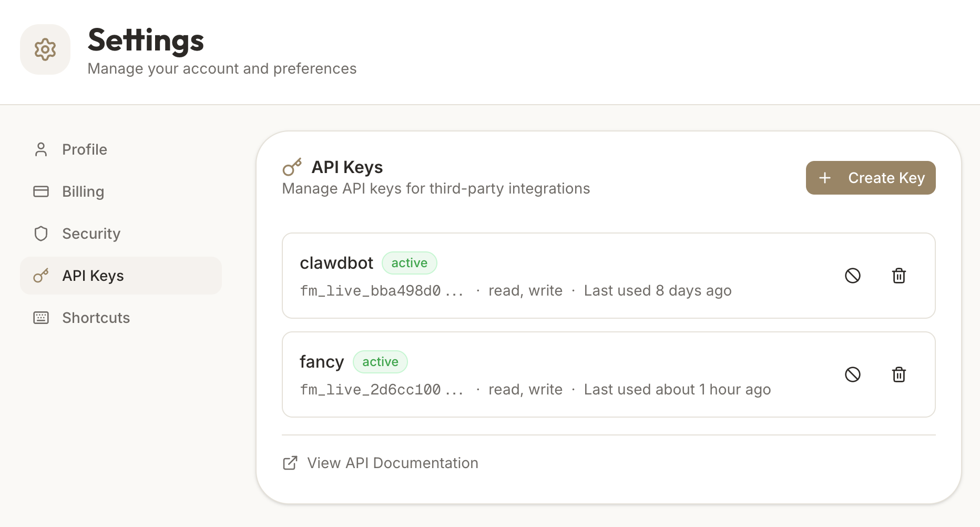This screenshot has height=527, width=980.
Task: Click the Security shield icon
Action: tap(41, 234)
